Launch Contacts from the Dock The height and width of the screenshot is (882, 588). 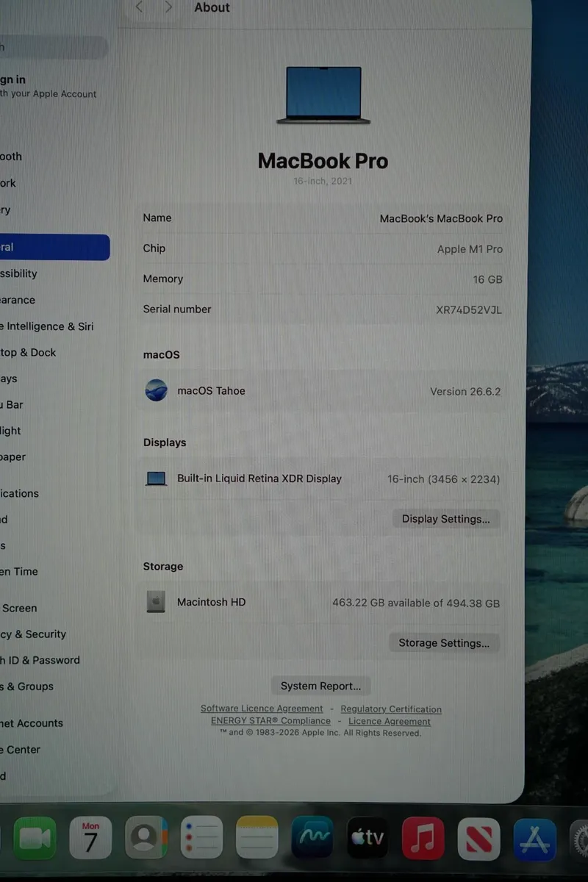click(x=146, y=838)
